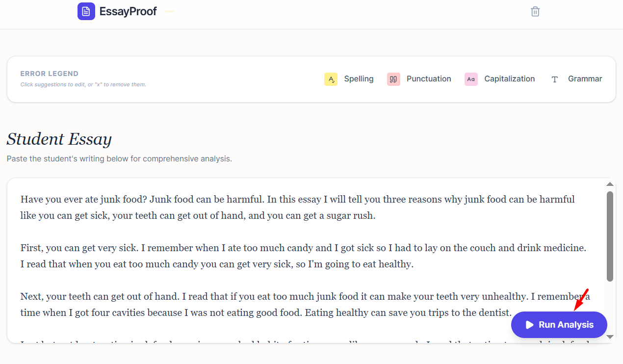Click the Student Essay heading
623x364 pixels.
pyautogui.click(x=59, y=139)
